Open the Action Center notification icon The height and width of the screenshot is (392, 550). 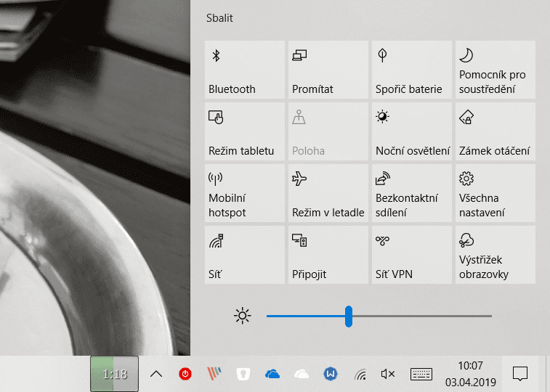click(x=519, y=374)
